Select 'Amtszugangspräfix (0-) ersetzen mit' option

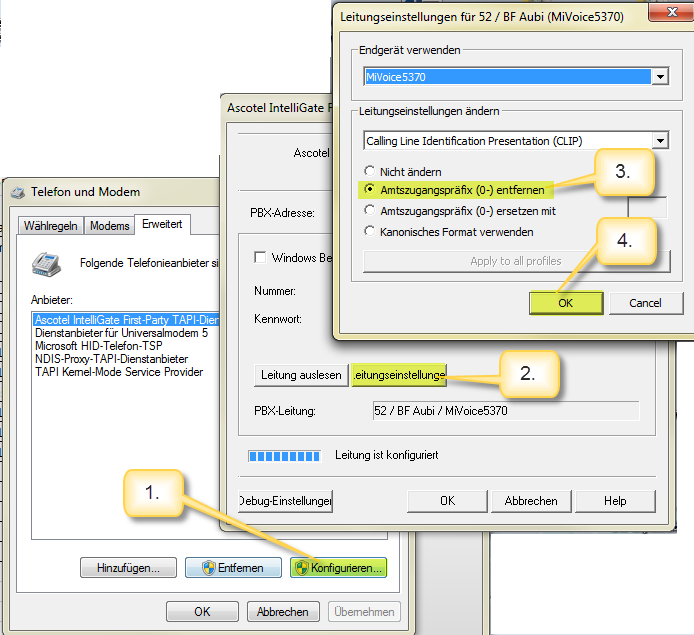pos(370,211)
